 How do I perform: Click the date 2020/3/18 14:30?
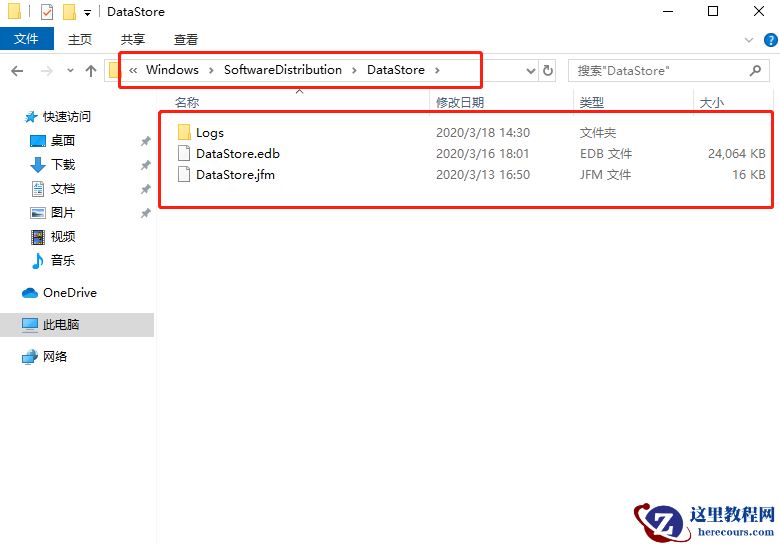[x=483, y=133]
